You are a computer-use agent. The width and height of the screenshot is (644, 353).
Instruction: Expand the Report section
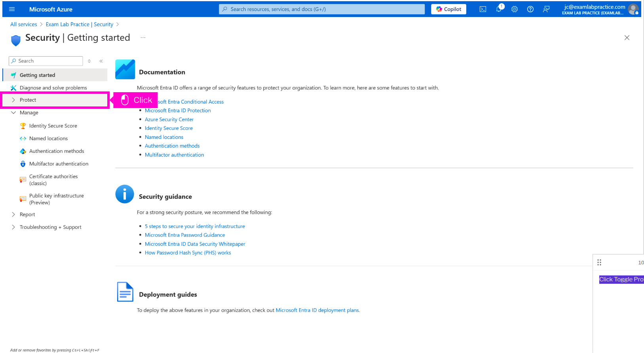(x=27, y=214)
